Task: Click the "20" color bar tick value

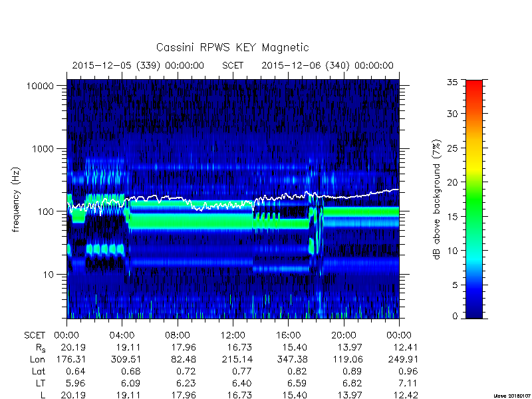Action: coord(452,182)
